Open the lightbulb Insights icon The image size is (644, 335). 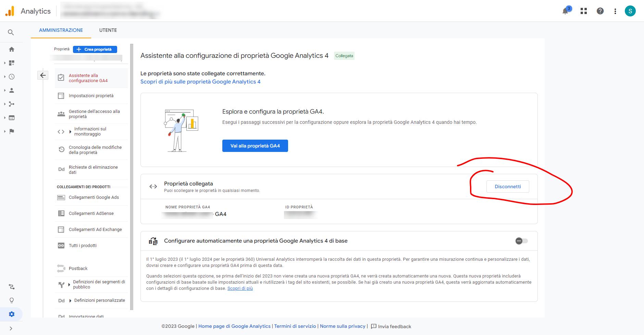(x=12, y=300)
